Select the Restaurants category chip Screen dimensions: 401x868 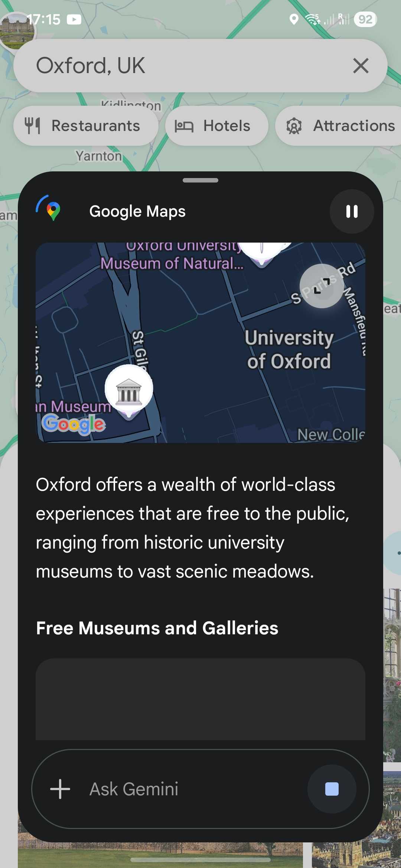click(x=85, y=126)
